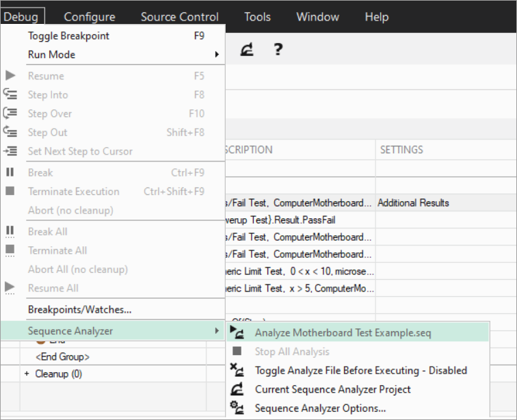The image size is (517, 420).
Task: Select the Break All menu entry
Action: pyautogui.click(x=113, y=232)
